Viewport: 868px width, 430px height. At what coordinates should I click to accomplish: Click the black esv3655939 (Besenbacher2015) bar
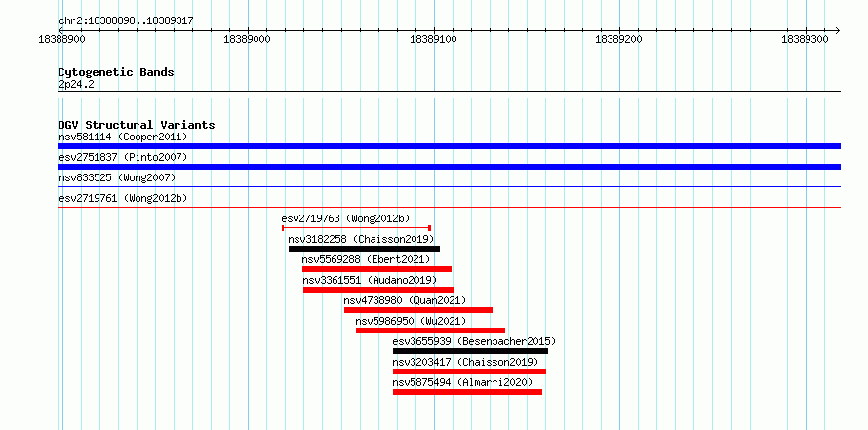(470, 351)
